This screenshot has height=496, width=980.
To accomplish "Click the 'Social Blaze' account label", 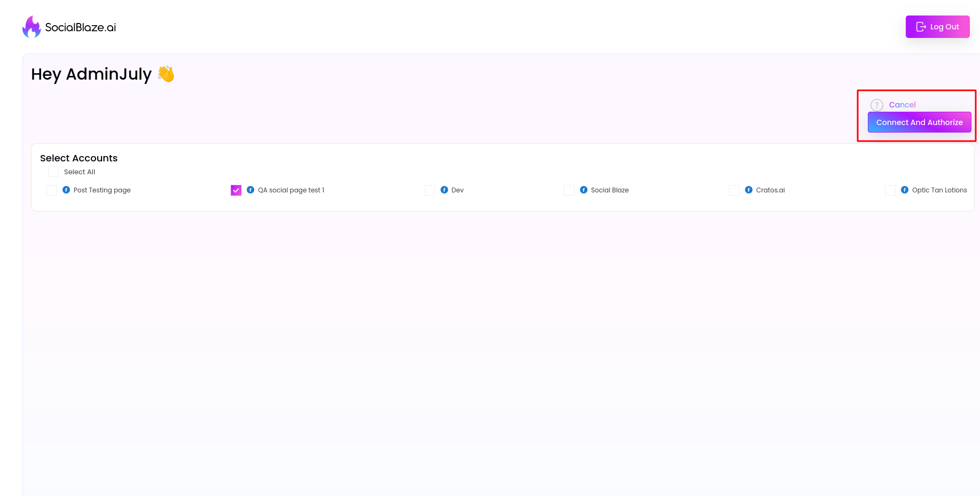I will pos(610,190).
